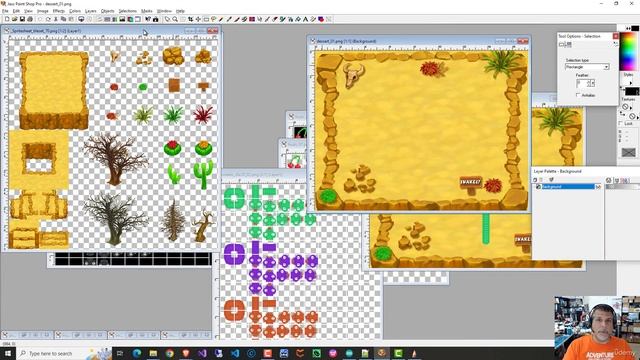Open the Image menu

pyautogui.click(x=42, y=11)
